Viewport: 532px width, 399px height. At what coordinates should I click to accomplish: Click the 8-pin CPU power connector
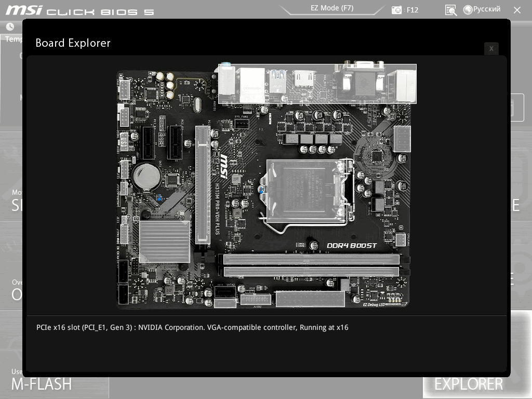[402, 139]
